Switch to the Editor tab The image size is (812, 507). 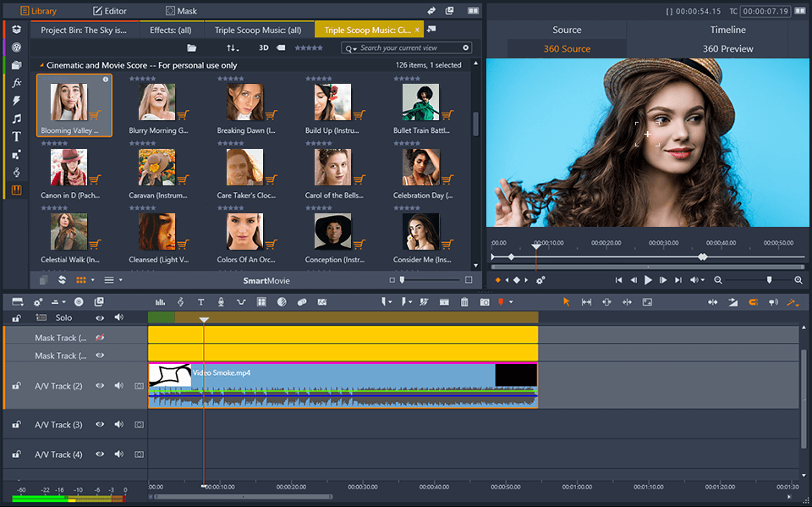click(110, 11)
